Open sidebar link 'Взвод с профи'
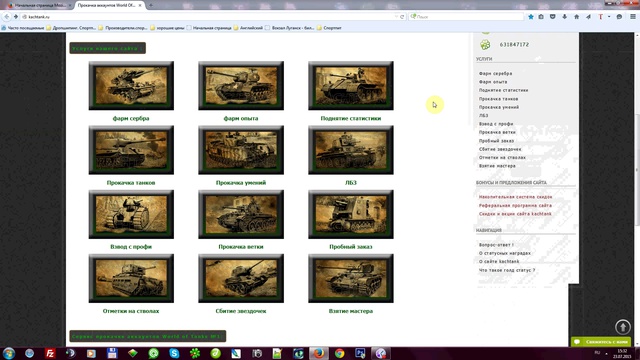Screen dimensions: 640x360 coord(496,124)
